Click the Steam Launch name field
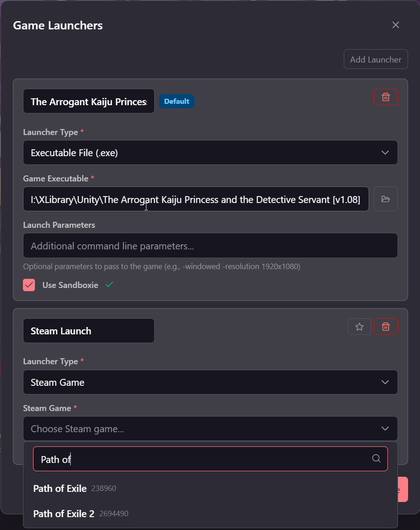 click(89, 331)
